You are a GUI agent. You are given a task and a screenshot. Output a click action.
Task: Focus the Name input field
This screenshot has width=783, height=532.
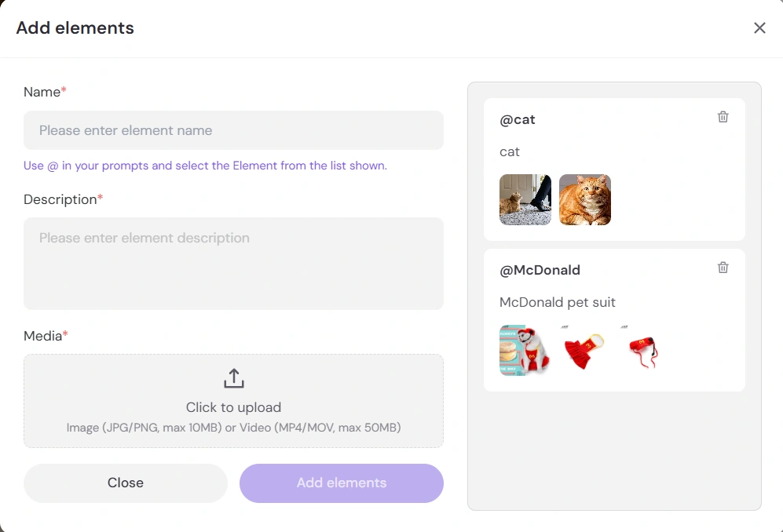233,130
